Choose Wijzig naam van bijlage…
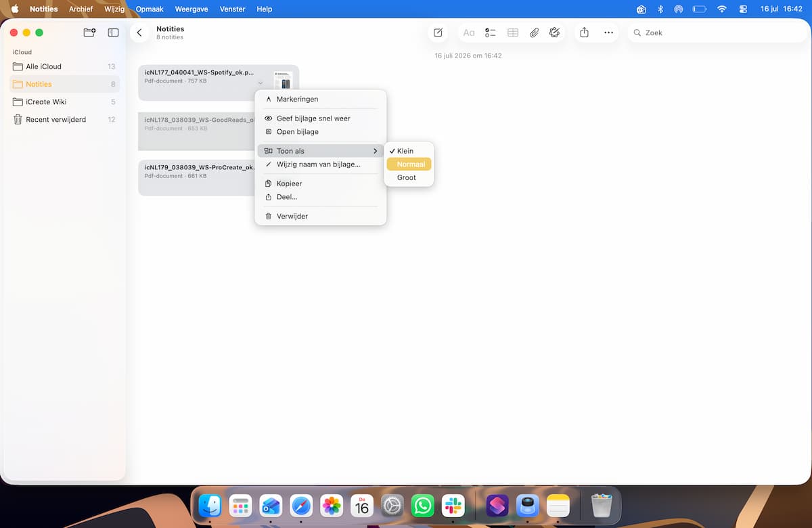Image resolution: width=812 pixels, height=528 pixels. (x=321, y=164)
